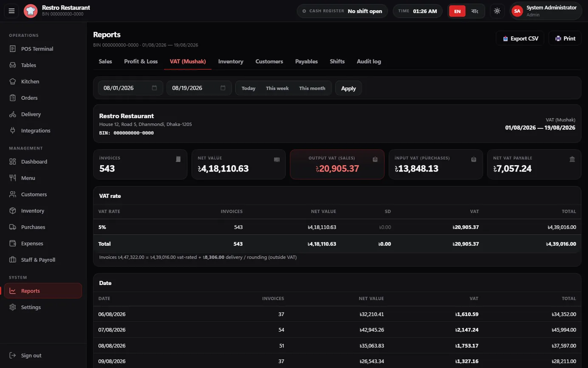Click the 5% VAT rate row
This screenshot has width=588, height=368.
(337, 227)
